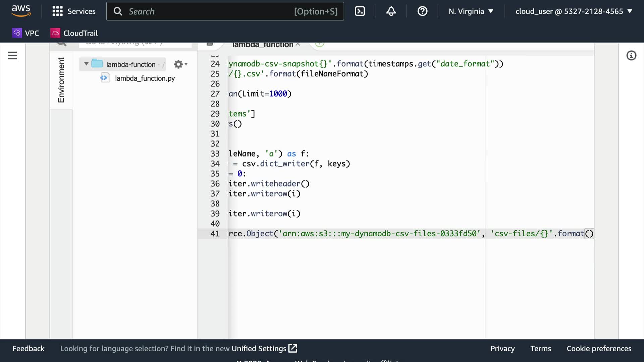Expand the N. Virginia region selector
Screen dimensions: 644x362
[x=471, y=11]
